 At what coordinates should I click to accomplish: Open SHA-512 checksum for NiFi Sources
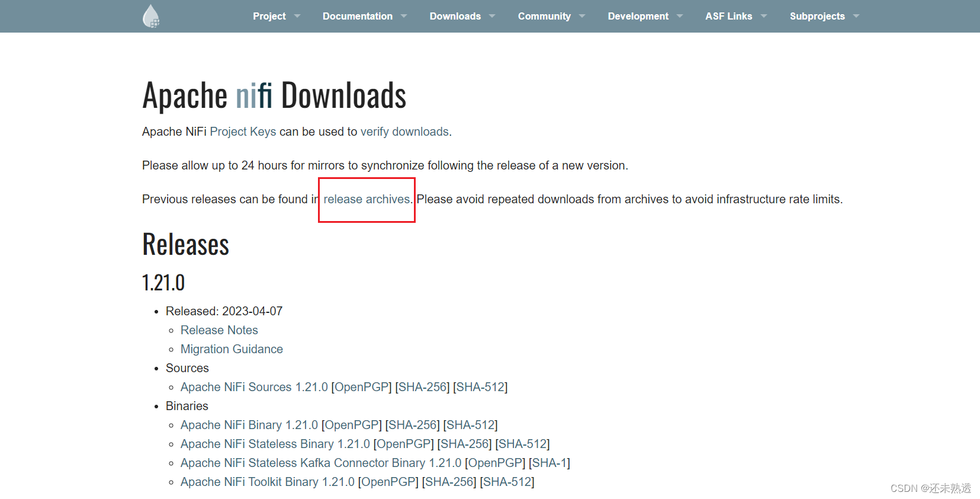(480, 387)
